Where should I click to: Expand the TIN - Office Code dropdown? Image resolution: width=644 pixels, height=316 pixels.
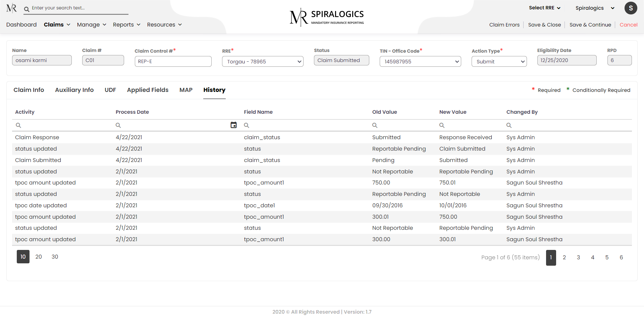(x=420, y=62)
